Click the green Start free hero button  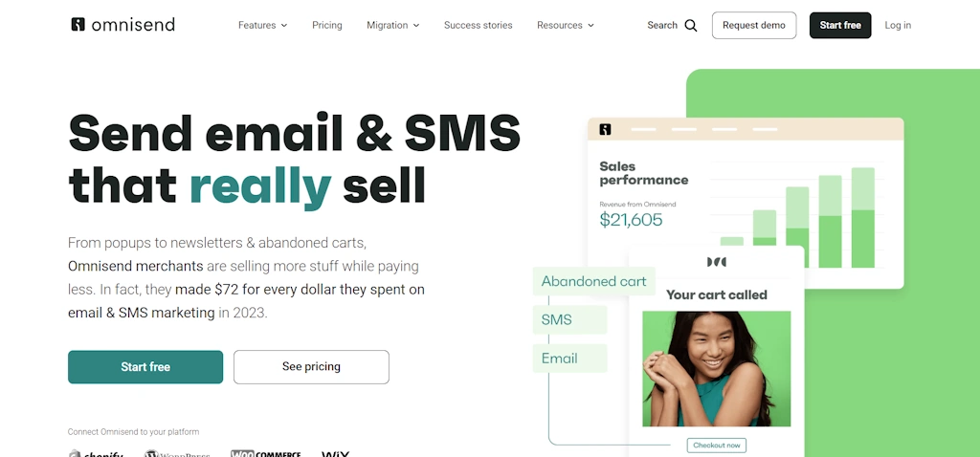coord(145,367)
